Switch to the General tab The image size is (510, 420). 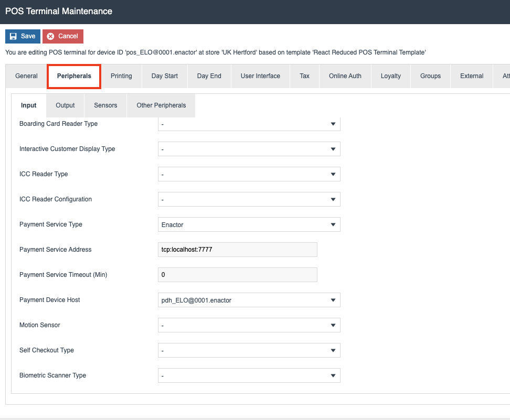coord(26,76)
